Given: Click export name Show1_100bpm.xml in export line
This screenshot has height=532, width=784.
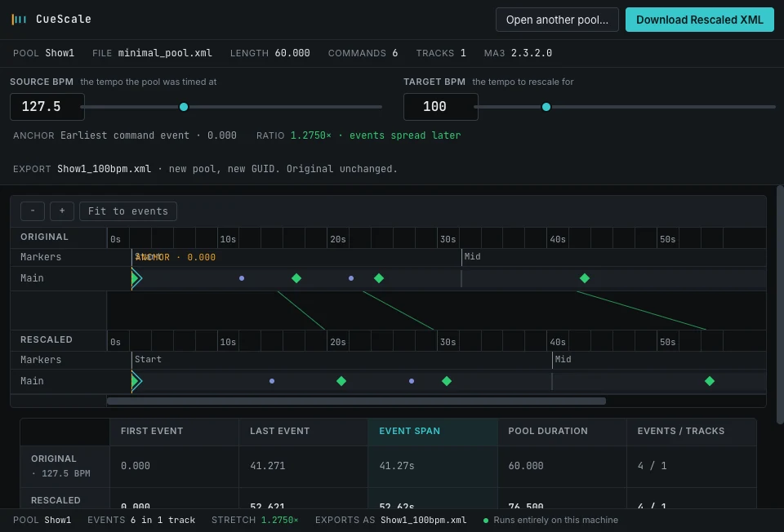Looking at the screenshot, I should click(104, 169).
